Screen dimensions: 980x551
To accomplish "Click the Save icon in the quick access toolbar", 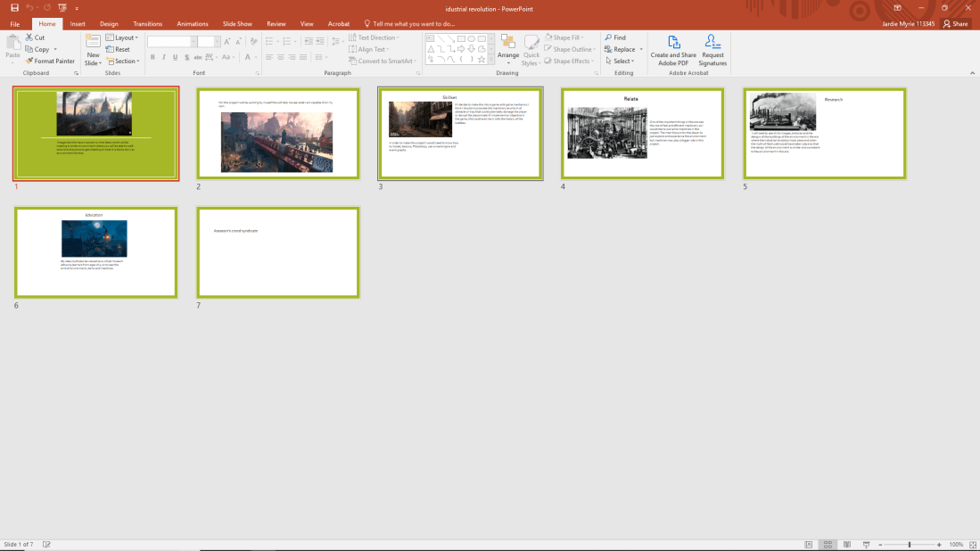I will point(14,8).
